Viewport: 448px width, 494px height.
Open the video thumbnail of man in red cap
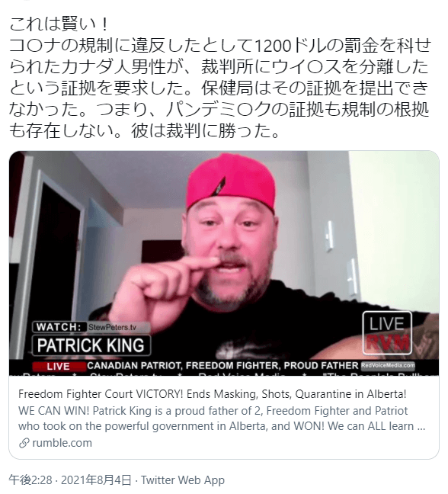click(x=224, y=263)
